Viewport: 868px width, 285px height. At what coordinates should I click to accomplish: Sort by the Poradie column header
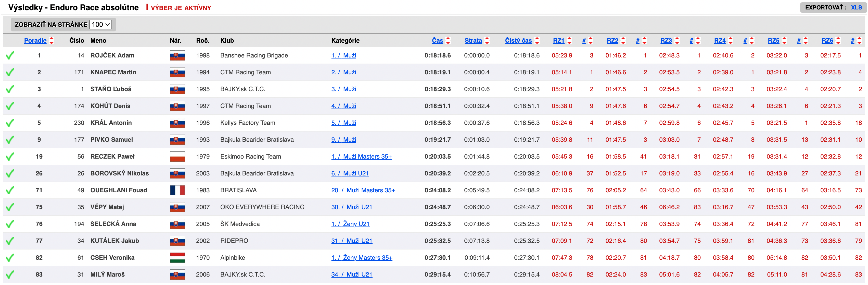tap(35, 40)
